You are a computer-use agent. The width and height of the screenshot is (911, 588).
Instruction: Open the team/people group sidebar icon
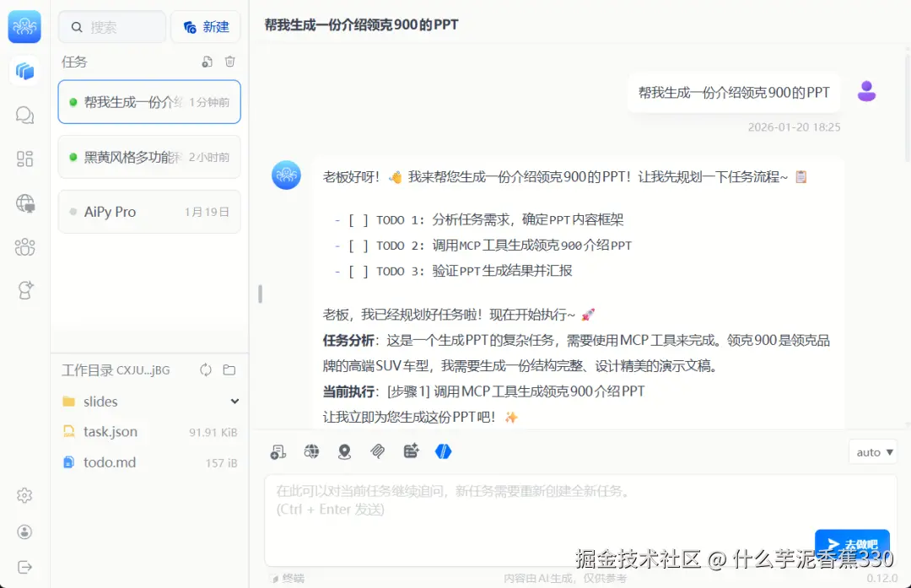pyautogui.click(x=24, y=247)
